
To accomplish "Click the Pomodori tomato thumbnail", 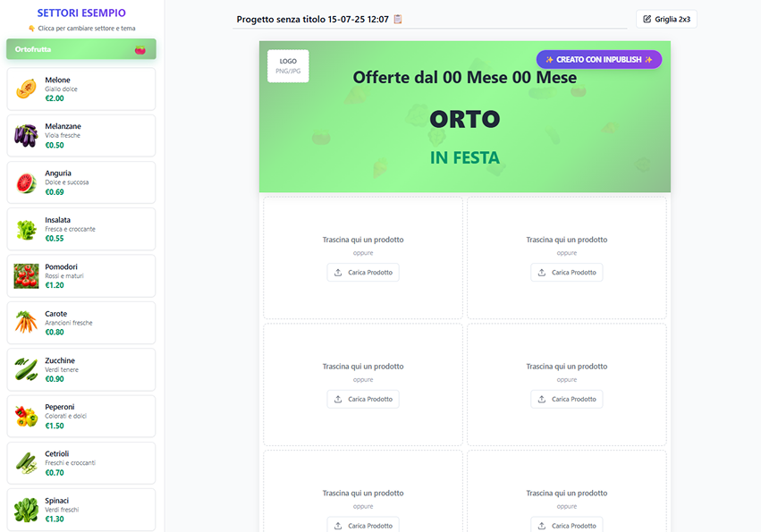I will click(26, 276).
